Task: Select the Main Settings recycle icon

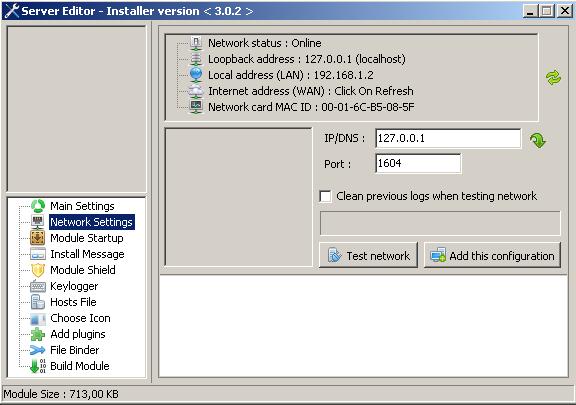Action: pos(38,206)
